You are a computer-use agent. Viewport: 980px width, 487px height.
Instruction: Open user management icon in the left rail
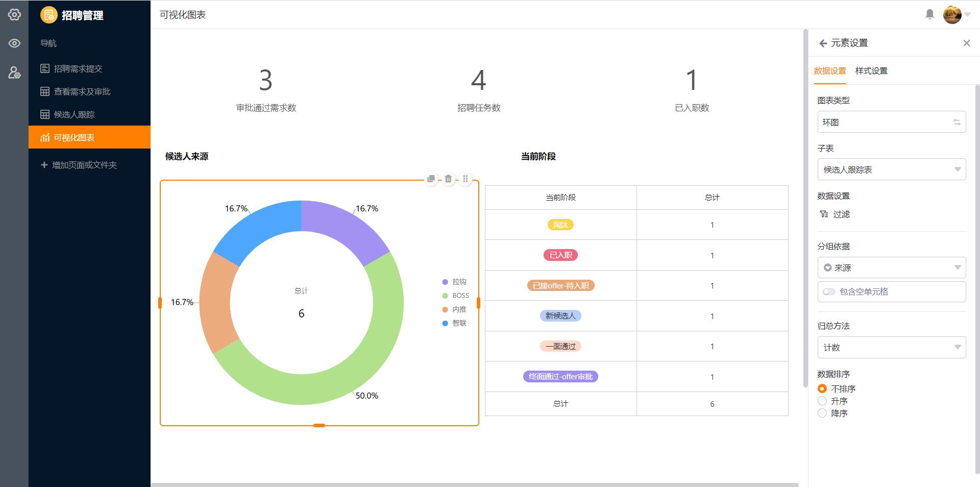click(x=15, y=72)
